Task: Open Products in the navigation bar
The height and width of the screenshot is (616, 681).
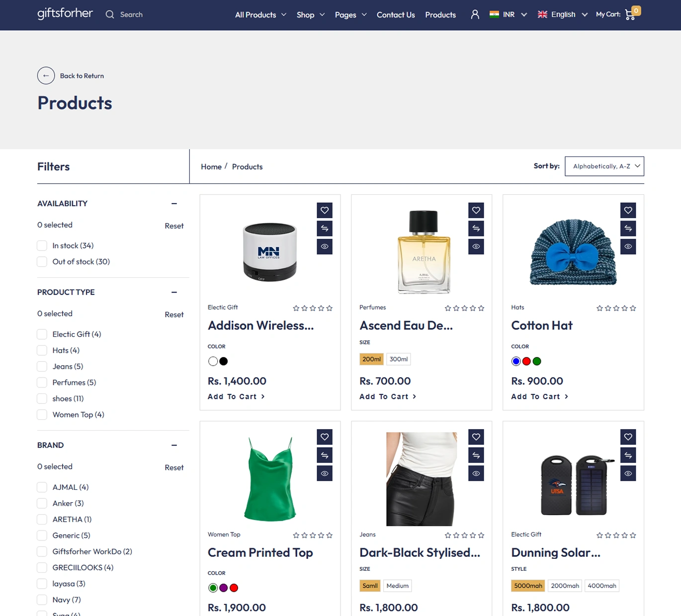Action: click(440, 15)
